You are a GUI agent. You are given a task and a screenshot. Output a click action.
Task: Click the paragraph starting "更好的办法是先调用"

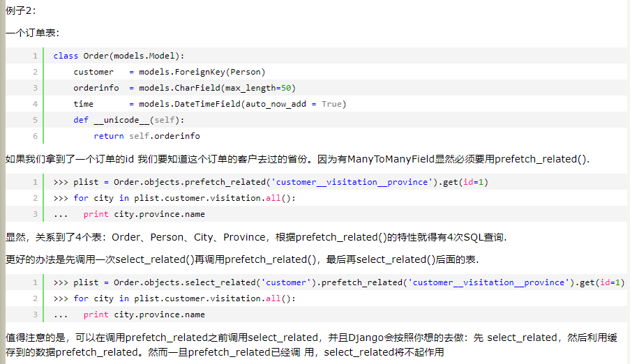(242, 259)
